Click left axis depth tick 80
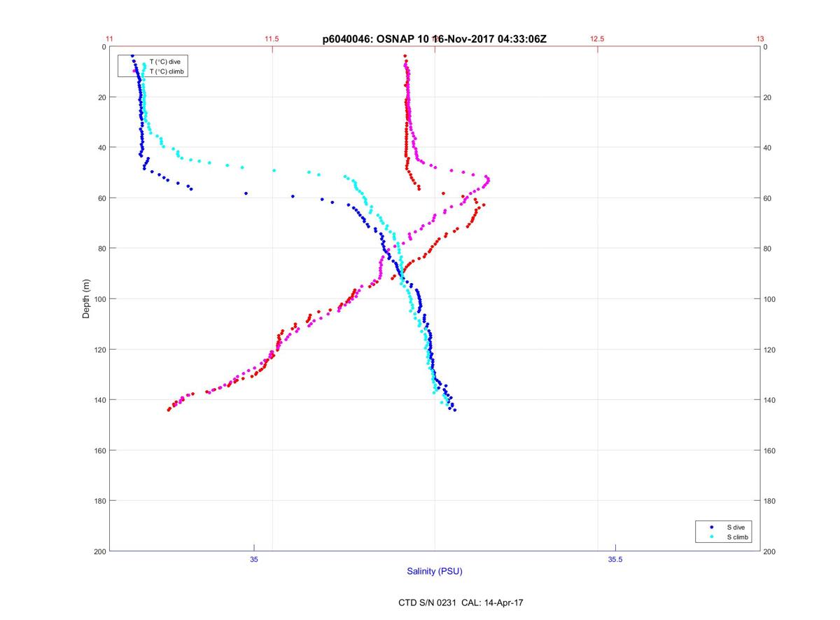Image resolution: width=840 pixels, height=620 pixels. click(x=101, y=249)
